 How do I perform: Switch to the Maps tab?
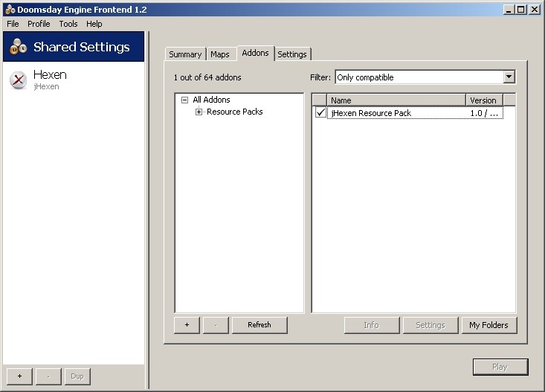point(219,54)
